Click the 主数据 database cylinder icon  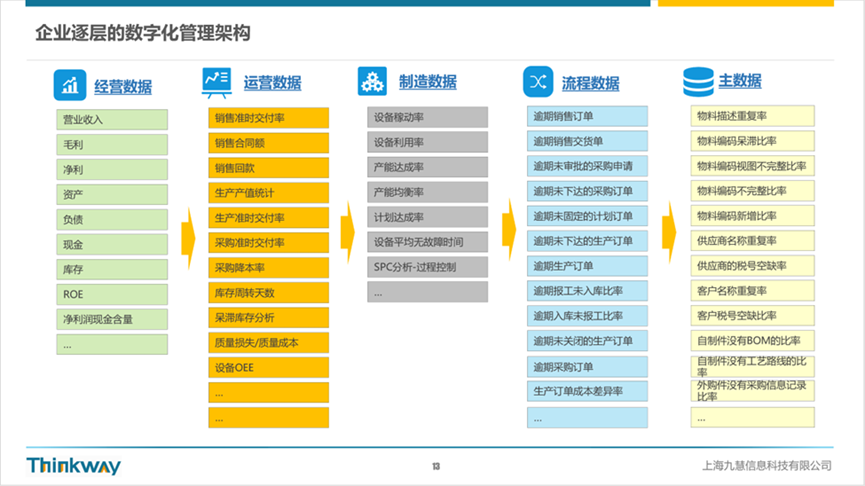(698, 82)
